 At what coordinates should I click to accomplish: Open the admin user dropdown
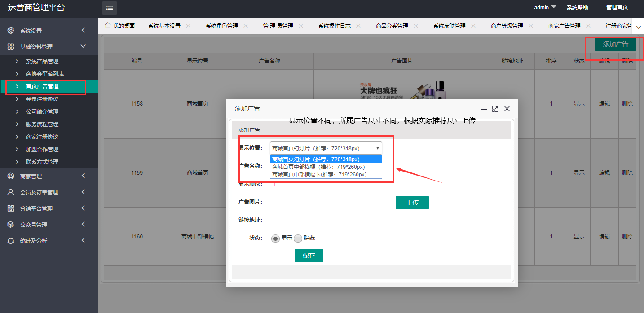(545, 8)
